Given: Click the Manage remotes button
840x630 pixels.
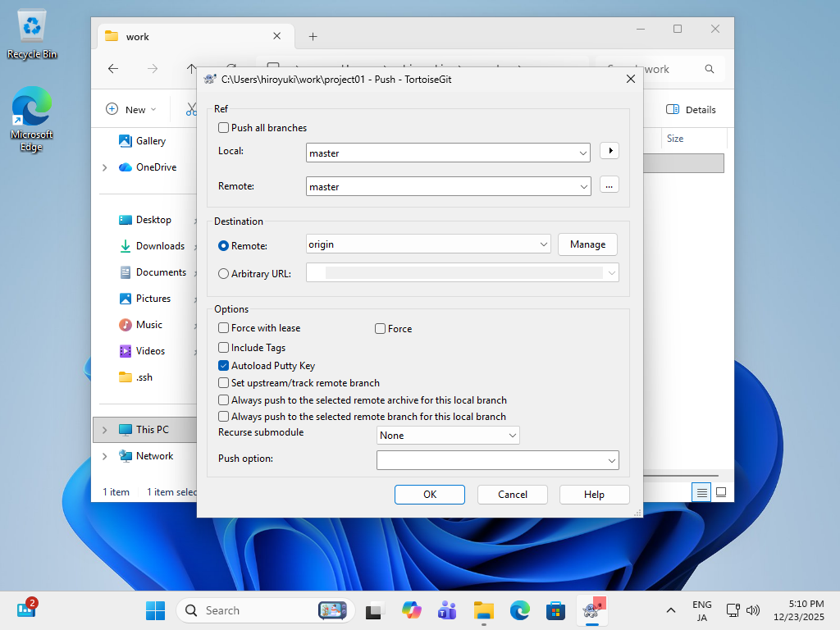Looking at the screenshot, I should click(587, 244).
